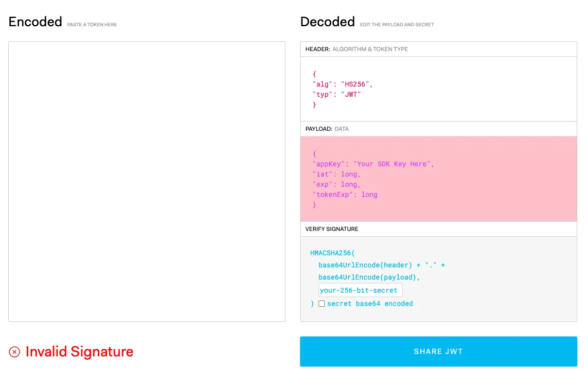Viewport: 588px width, 388px height.
Task: Select the VERIFY SIGNATURE section header
Action: click(331, 229)
